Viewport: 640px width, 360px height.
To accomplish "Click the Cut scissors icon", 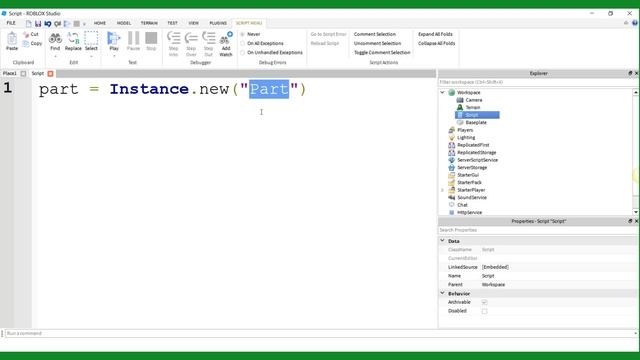I will click(x=26, y=34).
